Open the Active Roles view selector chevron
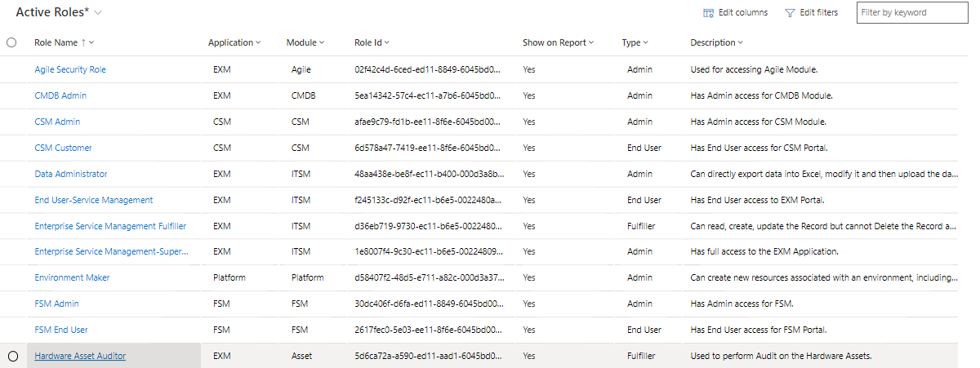 coord(98,13)
